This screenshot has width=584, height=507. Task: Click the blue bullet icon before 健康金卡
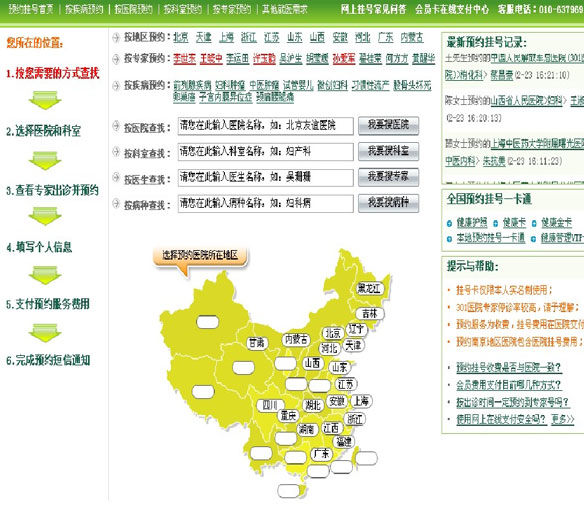pos(534,224)
